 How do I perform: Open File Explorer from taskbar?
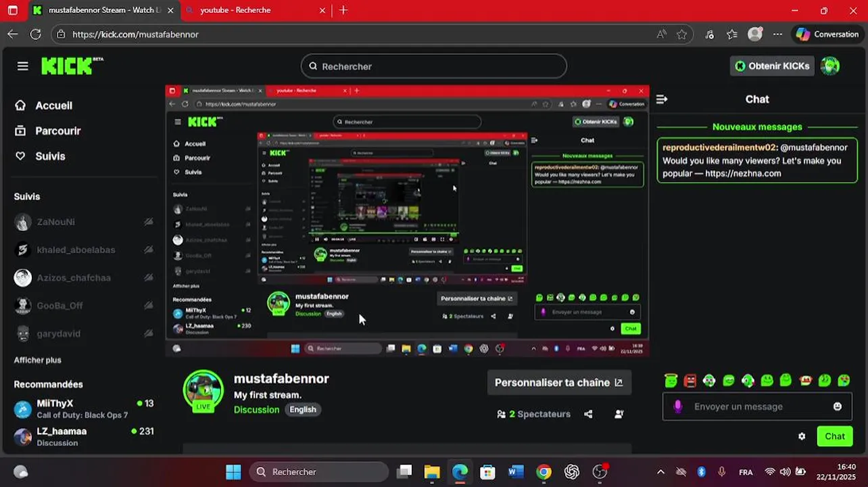(x=432, y=472)
